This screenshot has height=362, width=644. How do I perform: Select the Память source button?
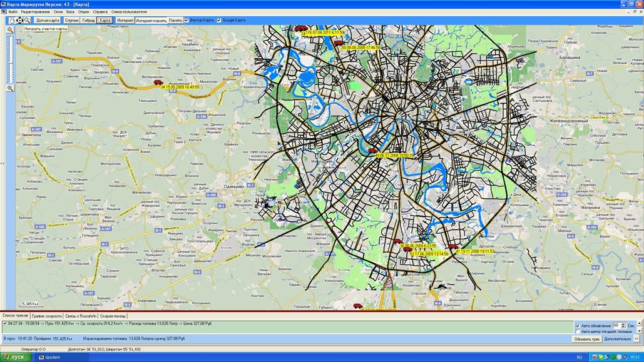tap(175, 20)
